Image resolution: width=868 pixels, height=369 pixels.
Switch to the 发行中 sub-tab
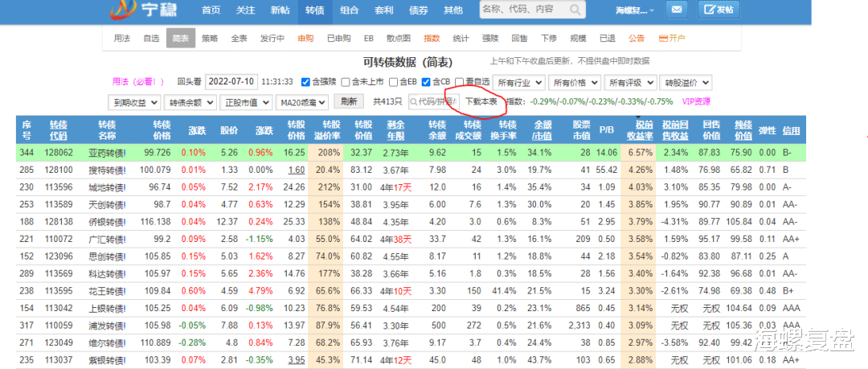(x=272, y=39)
